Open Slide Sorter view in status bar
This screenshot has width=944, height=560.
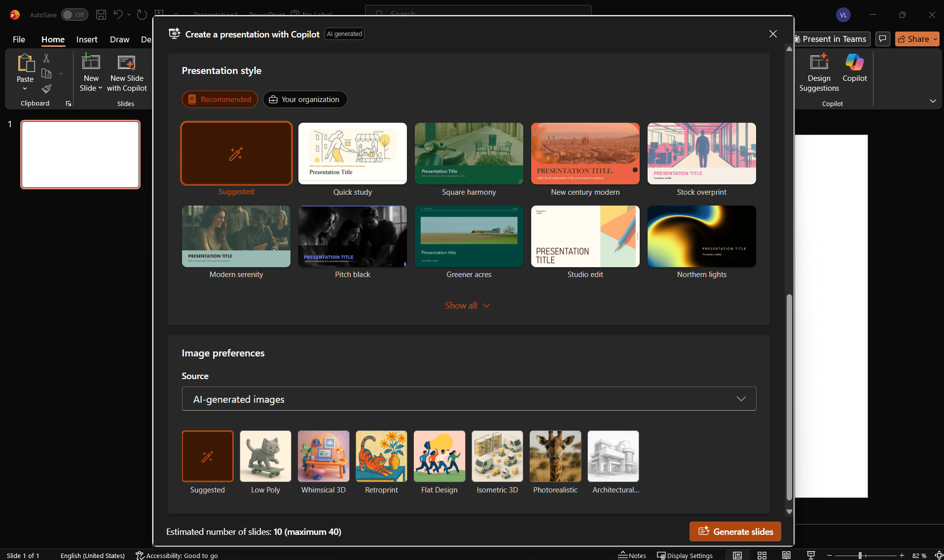762,556
